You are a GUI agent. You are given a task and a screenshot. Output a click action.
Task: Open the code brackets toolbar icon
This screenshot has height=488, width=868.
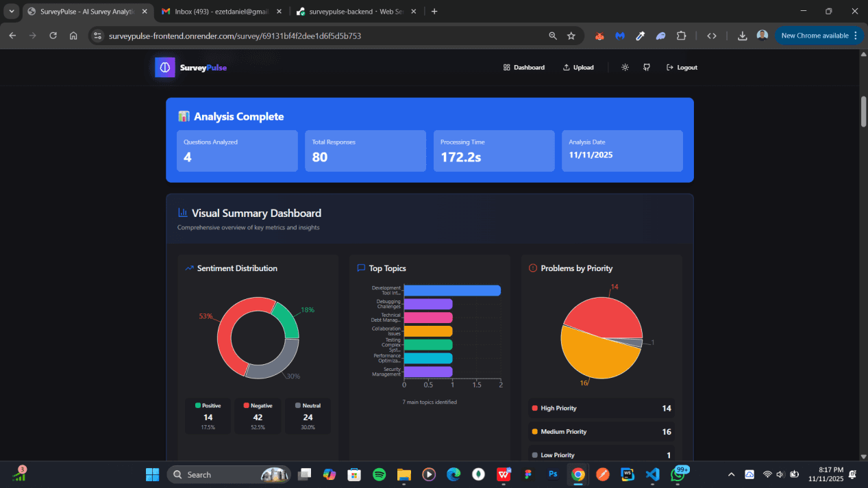[x=712, y=36]
